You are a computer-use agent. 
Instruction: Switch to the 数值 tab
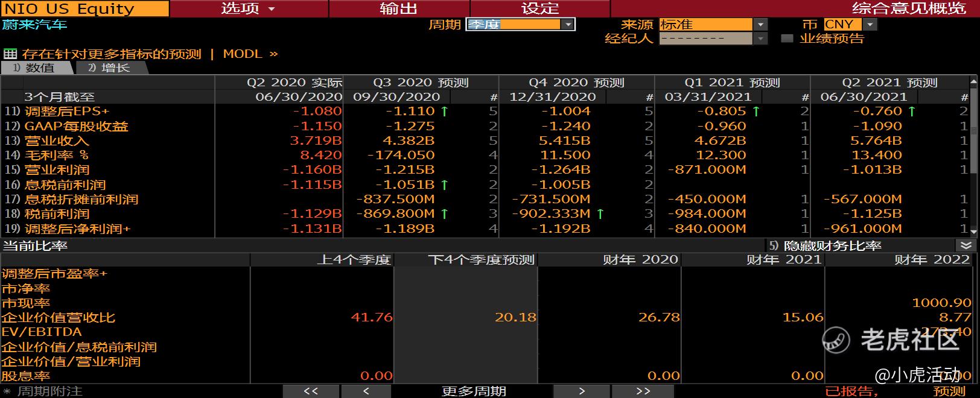pos(36,68)
